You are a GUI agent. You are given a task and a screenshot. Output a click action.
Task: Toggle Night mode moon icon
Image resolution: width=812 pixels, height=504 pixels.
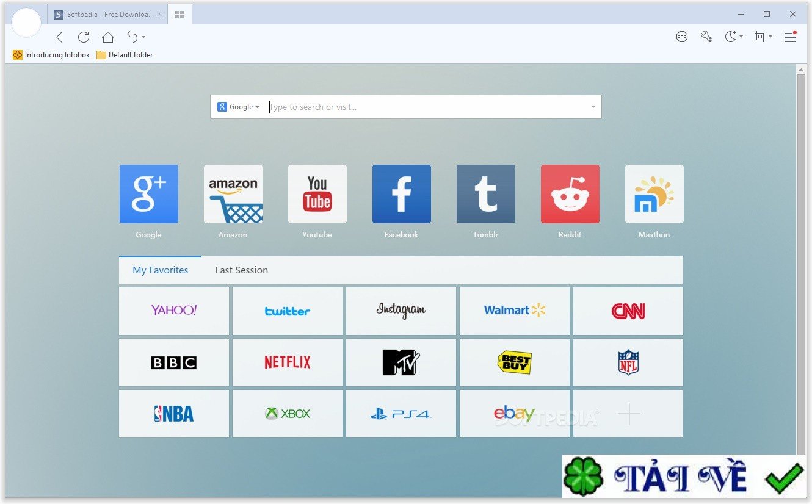(x=730, y=37)
